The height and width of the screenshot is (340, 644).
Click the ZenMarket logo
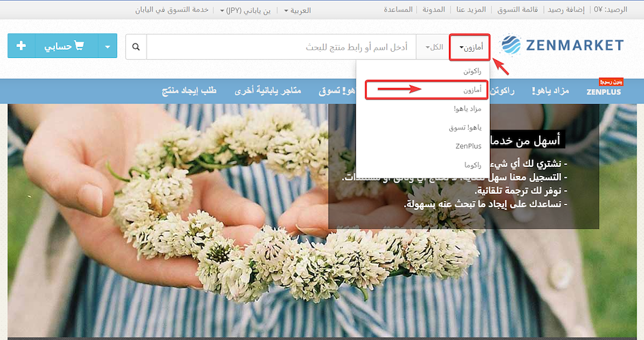click(562, 45)
